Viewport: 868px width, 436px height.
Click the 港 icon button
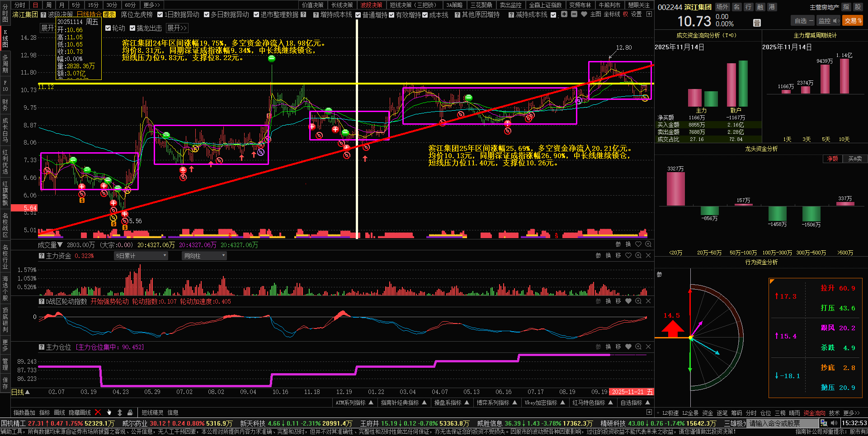pyautogui.click(x=772, y=7)
